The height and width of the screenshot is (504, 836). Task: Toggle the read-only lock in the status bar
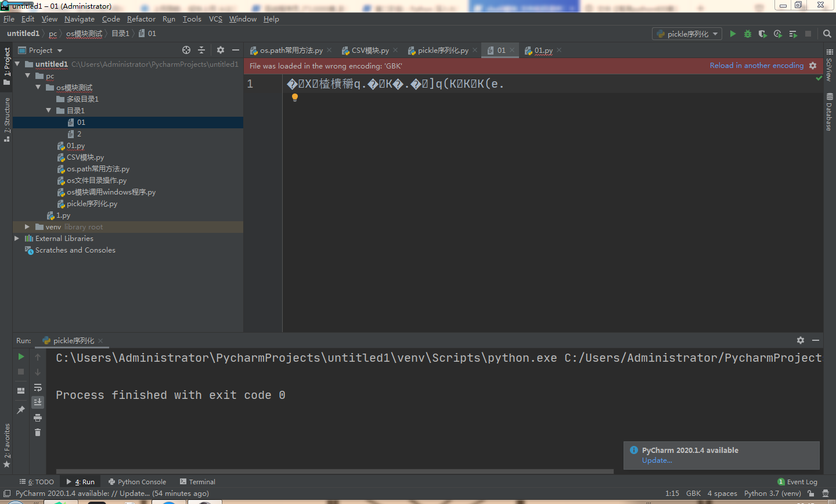tap(811, 494)
